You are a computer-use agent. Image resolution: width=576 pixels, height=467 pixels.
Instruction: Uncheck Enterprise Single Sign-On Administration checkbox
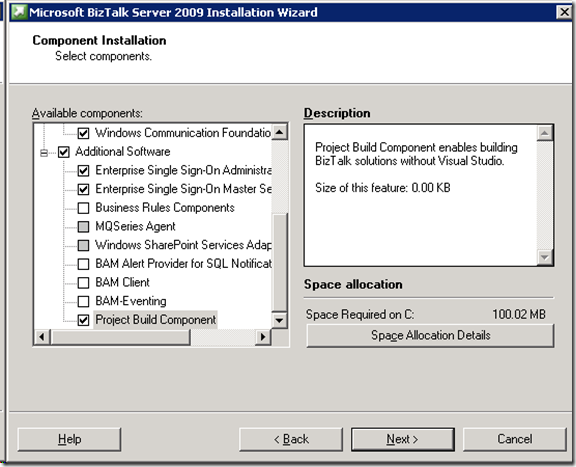point(83,170)
